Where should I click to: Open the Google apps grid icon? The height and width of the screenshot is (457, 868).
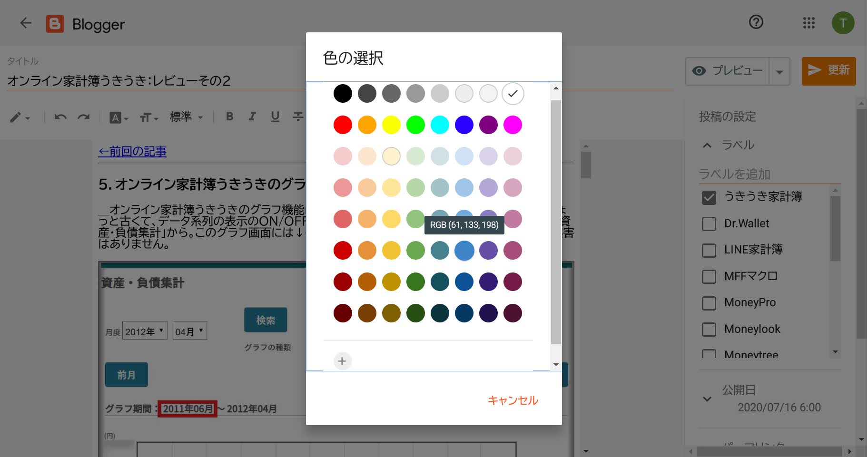pyautogui.click(x=809, y=23)
